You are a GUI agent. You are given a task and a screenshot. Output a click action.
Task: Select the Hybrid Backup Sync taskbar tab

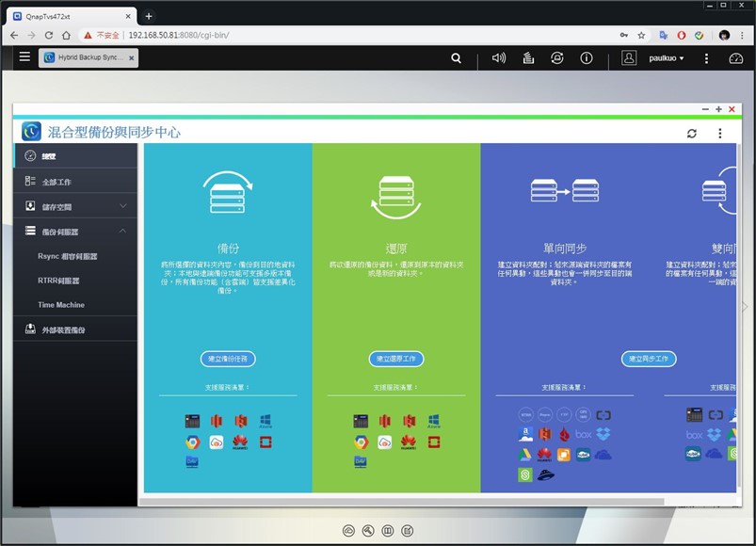(x=88, y=57)
